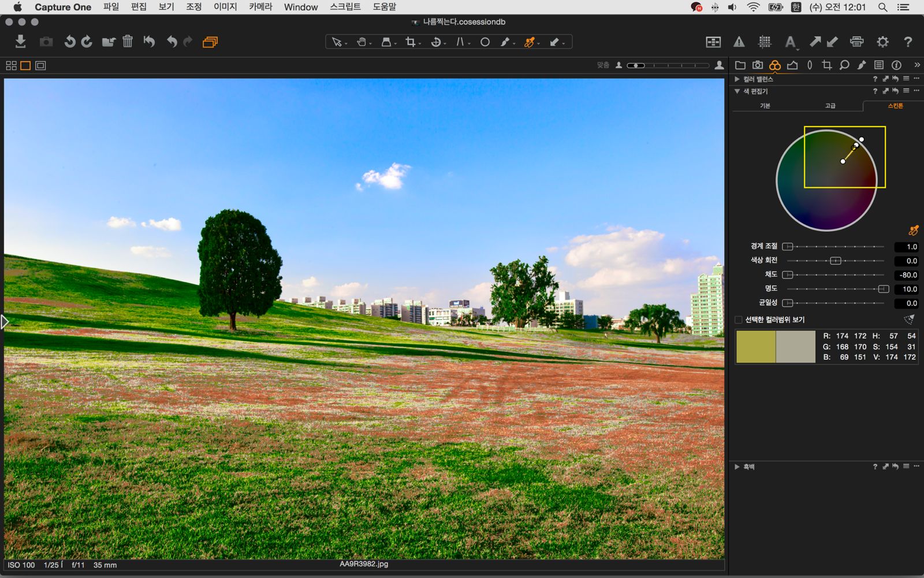Select the Crop tool in the cursor toolbar
Screen dimensions: 924x578
tap(410, 42)
